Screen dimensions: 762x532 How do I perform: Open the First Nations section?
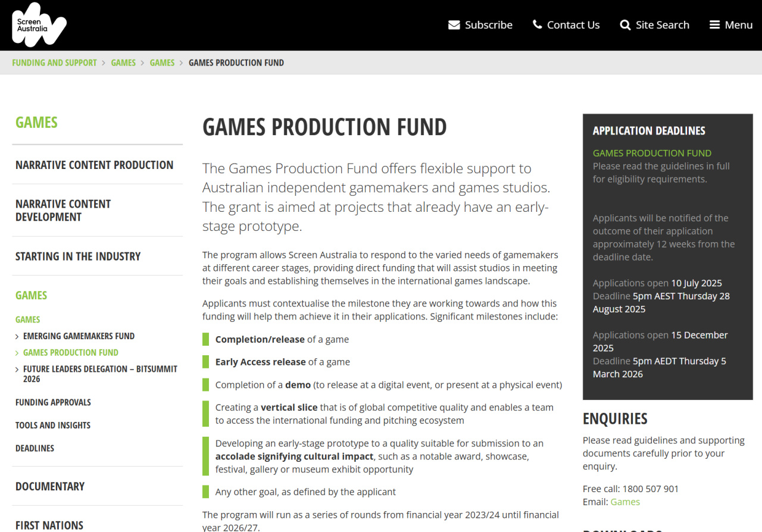[49, 525]
